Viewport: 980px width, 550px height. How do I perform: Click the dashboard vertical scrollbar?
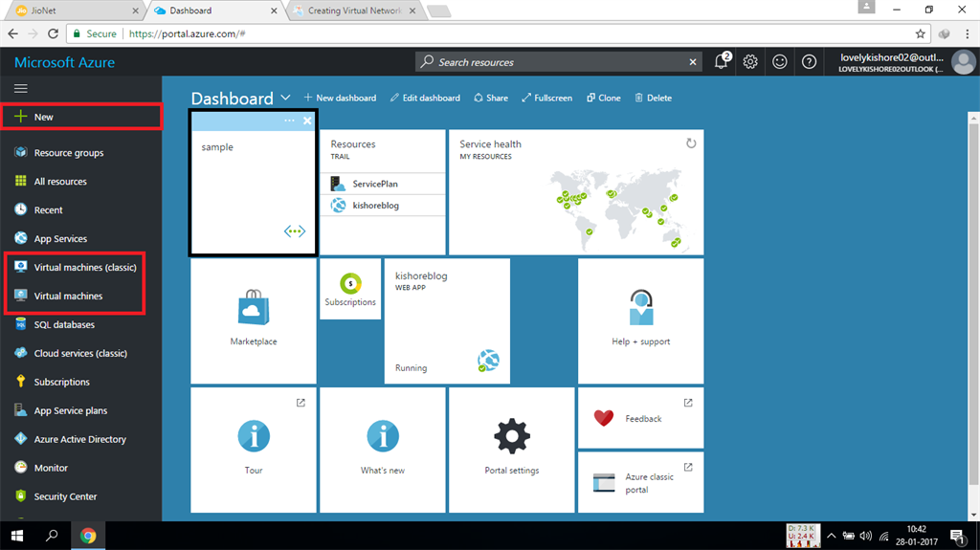pos(973,304)
